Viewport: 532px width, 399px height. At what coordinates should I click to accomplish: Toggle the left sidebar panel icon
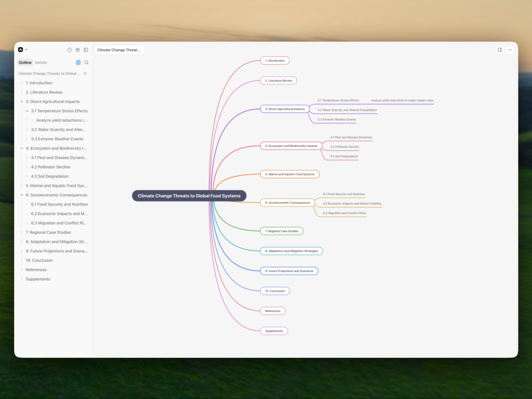pos(86,50)
